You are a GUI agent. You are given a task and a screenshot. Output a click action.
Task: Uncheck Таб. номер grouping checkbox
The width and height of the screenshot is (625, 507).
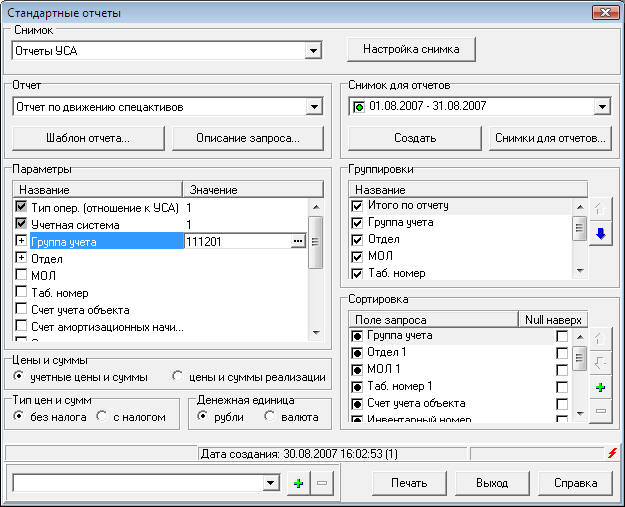357,273
